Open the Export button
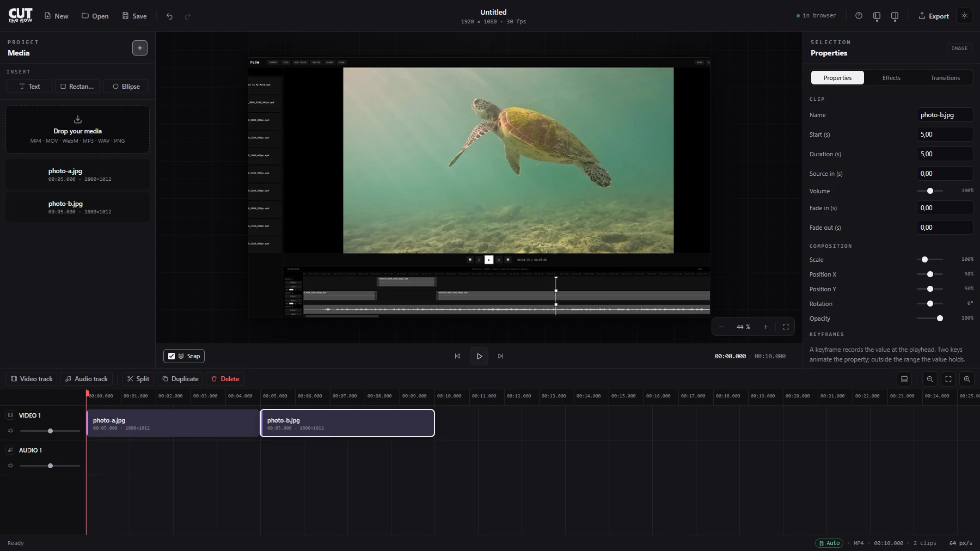The width and height of the screenshot is (980, 551). pyautogui.click(x=934, y=16)
